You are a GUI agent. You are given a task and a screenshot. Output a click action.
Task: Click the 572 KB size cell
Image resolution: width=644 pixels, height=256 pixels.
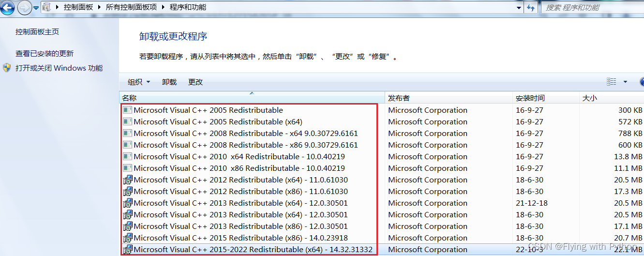[x=630, y=121]
